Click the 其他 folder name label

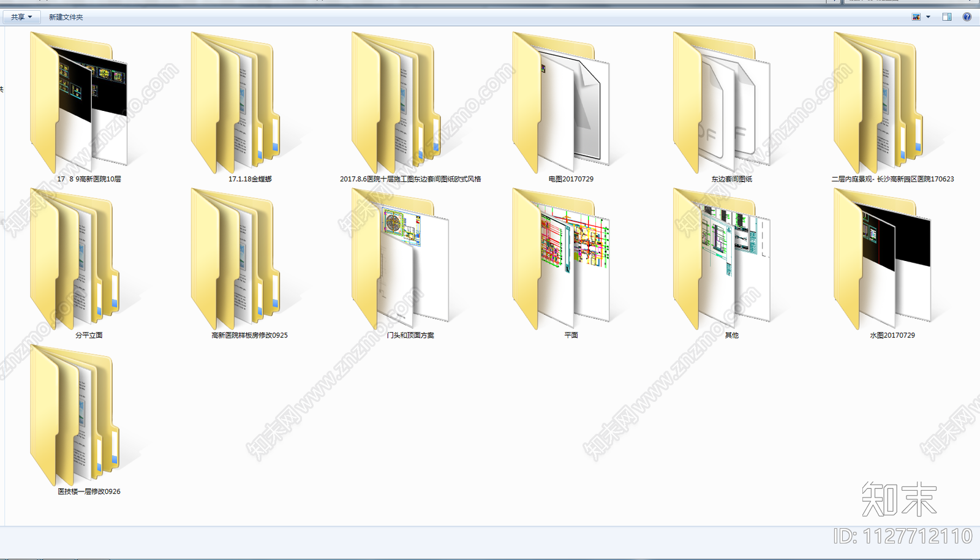click(731, 335)
